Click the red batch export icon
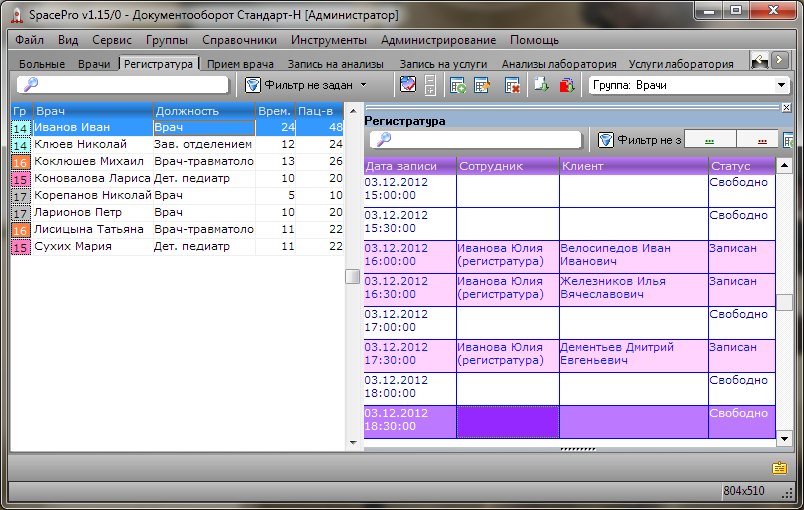This screenshot has height=510, width=804. pyautogui.click(x=567, y=85)
